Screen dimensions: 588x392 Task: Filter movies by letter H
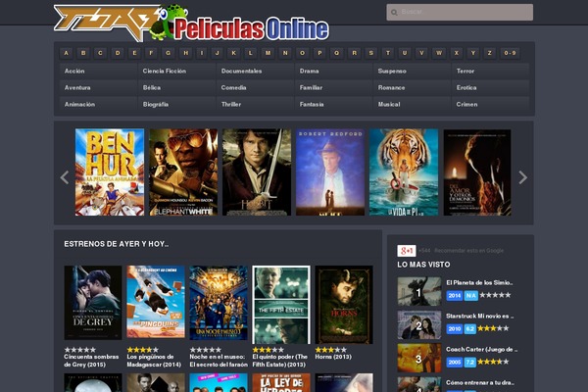[x=185, y=53]
